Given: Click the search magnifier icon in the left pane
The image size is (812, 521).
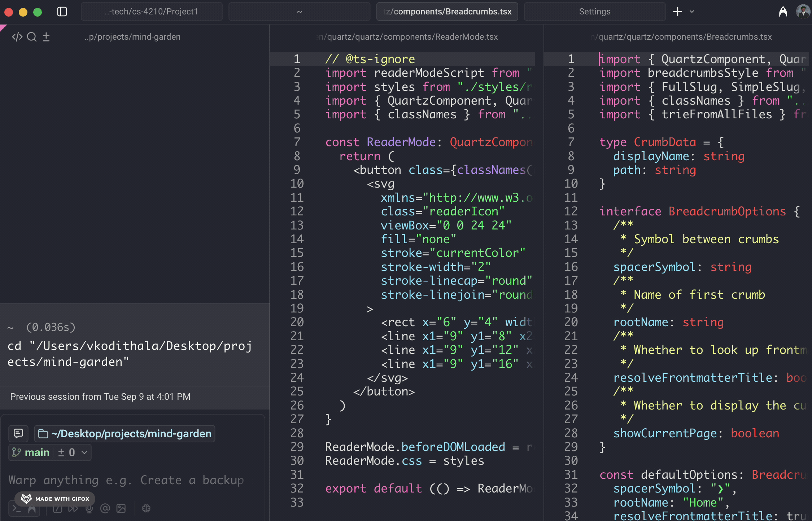Looking at the screenshot, I should [32, 37].
